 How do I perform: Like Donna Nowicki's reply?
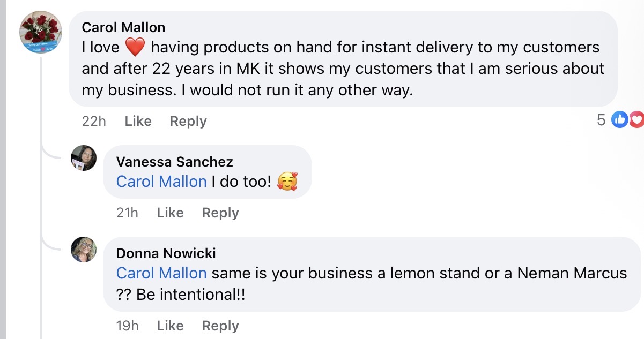tap(170, 326)
